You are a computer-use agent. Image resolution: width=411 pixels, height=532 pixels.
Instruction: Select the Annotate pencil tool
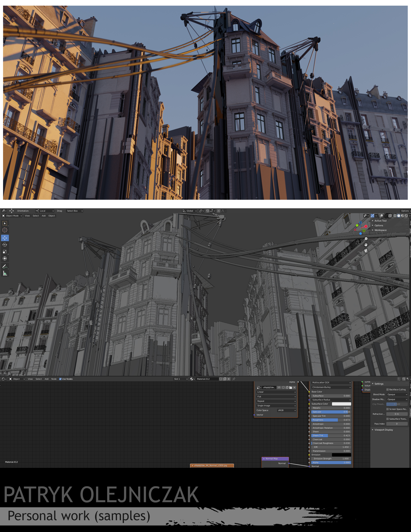click(x=5, y=266)
